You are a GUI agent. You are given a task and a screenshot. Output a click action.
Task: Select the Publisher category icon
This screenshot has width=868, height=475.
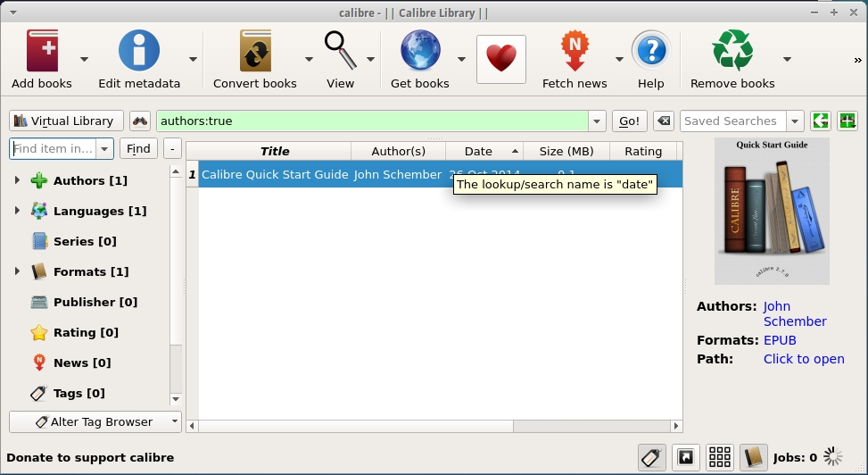point(38,302)
